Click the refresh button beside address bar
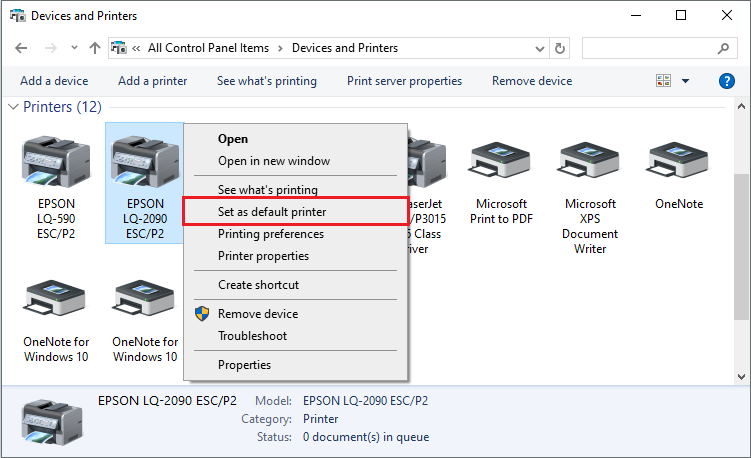Screen dimensions: 751x458 pyautogui.click(x=560, y=48)
